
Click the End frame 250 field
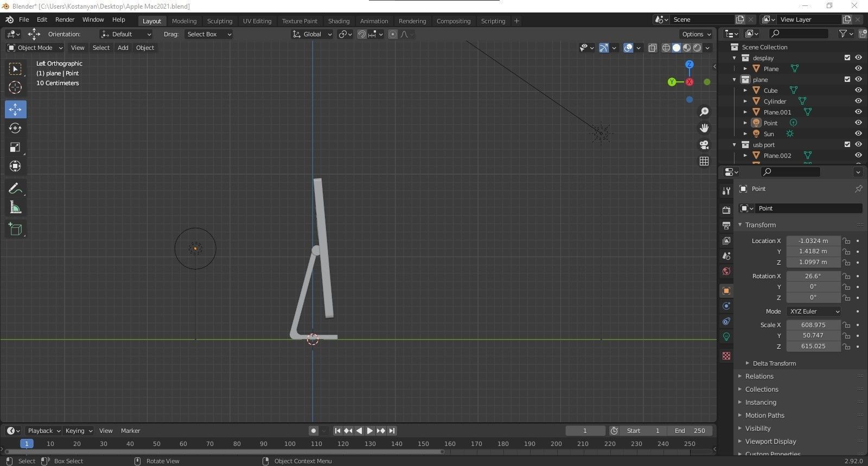[690, 431]
